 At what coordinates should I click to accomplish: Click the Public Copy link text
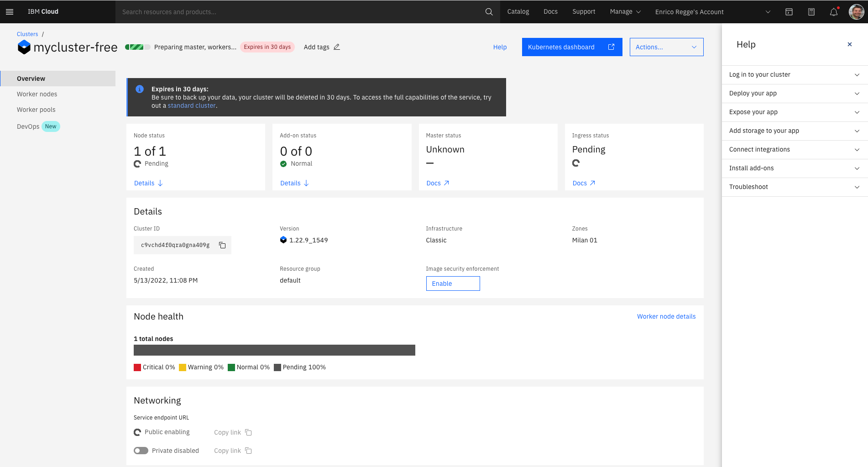pyautogui.click(x=227, y=432)
